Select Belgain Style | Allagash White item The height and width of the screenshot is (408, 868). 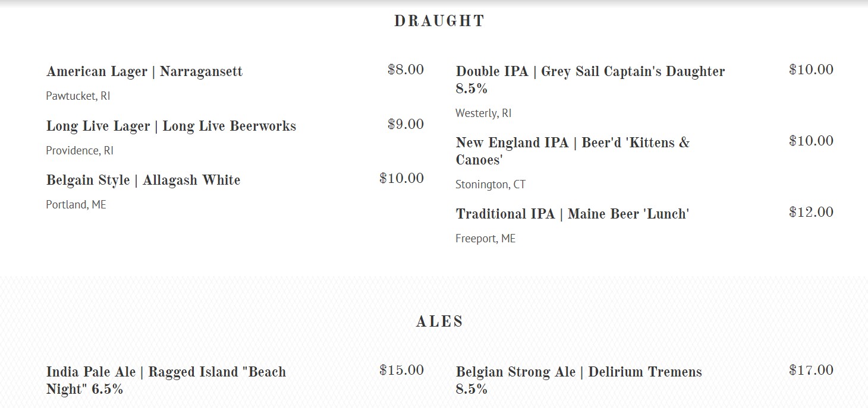tap(143, 181)
